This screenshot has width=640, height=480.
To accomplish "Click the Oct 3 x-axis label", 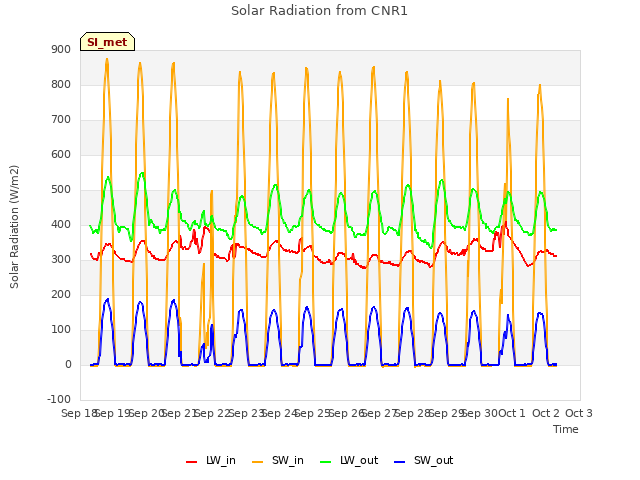I will click(x=579, y=413).
